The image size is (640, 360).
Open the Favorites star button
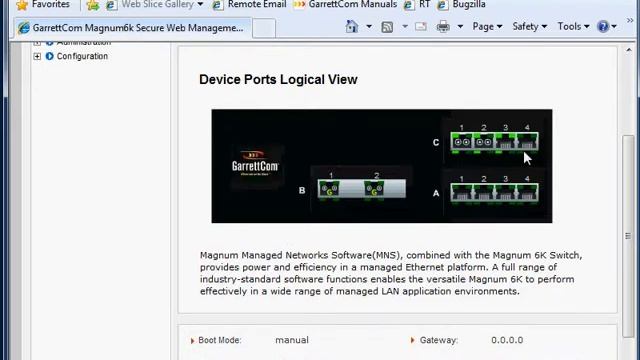(x=43, y=4)
